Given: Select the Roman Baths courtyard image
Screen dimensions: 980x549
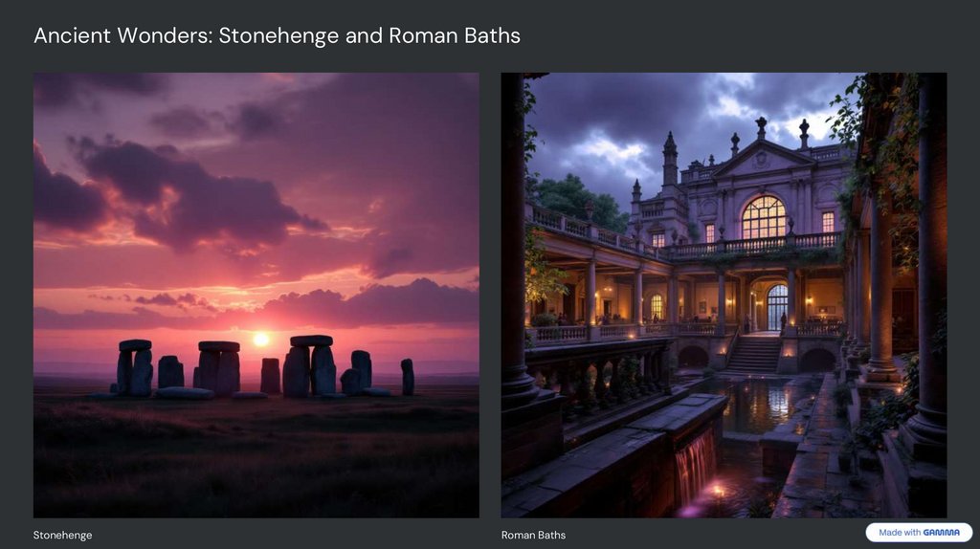Looking at the screenshot, I should click(x=724, y=295).
